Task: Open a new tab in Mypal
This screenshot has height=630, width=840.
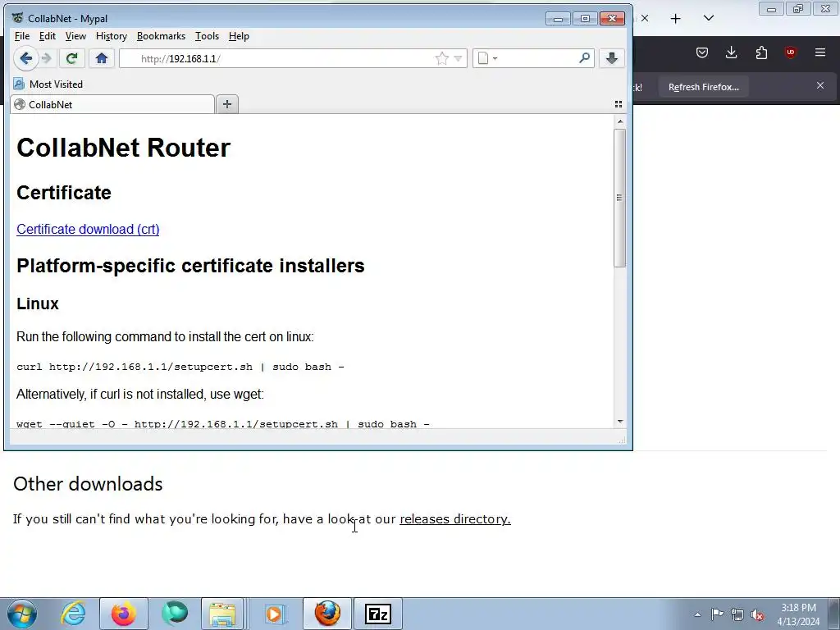Action: [x=227, y=104]
